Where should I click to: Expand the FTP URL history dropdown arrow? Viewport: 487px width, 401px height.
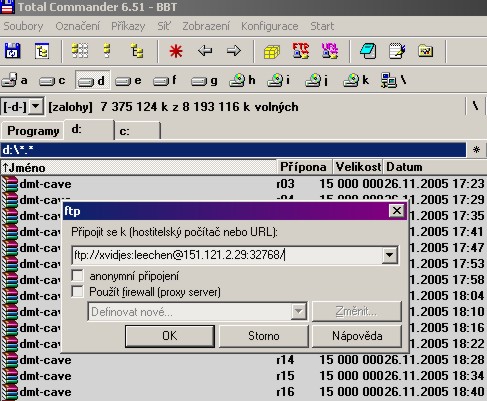pos(389,255)
